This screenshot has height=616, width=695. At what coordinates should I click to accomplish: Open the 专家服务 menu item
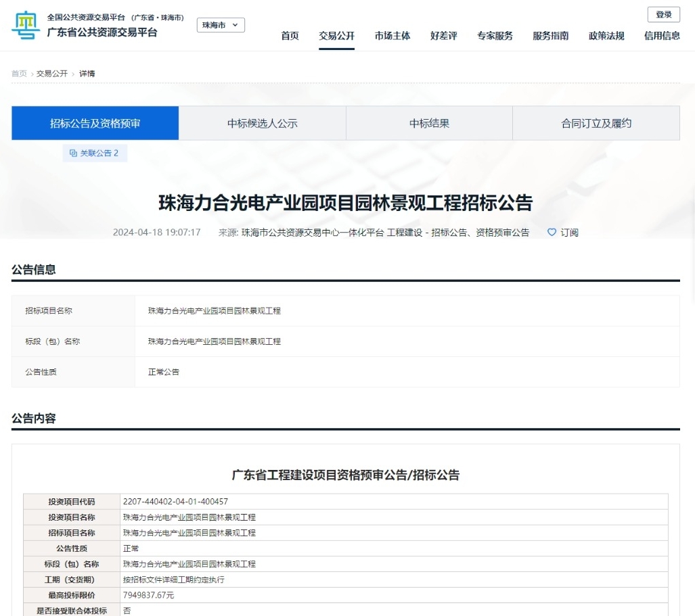(495, 37)
